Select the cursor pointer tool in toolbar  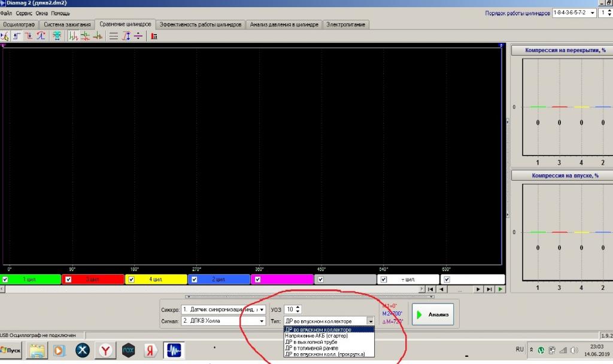click(5, 37)
